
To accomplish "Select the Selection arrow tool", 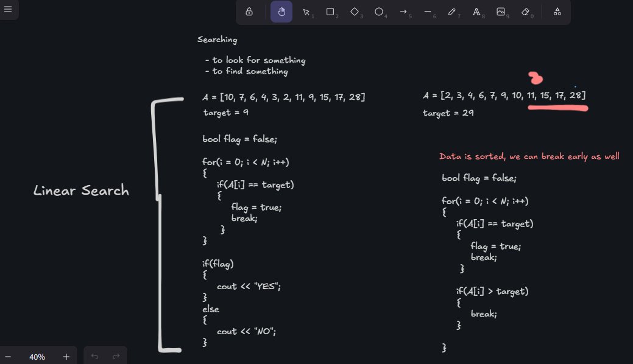I will coord(306,12).
